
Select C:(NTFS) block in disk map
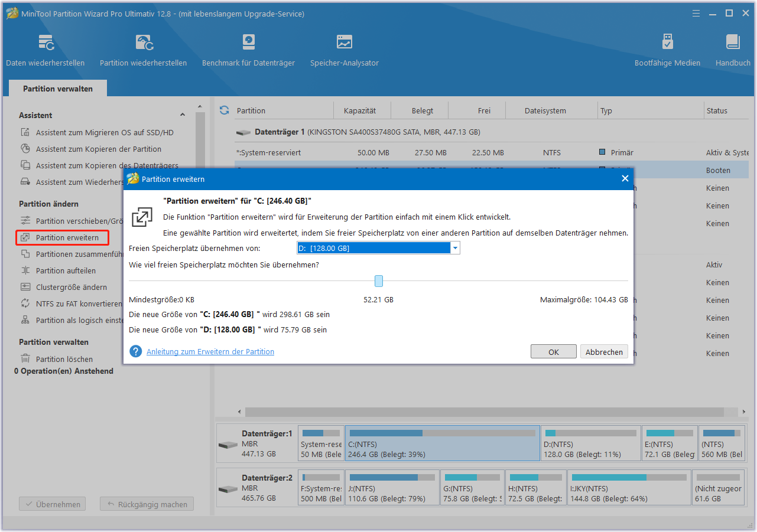pos(442,443)
